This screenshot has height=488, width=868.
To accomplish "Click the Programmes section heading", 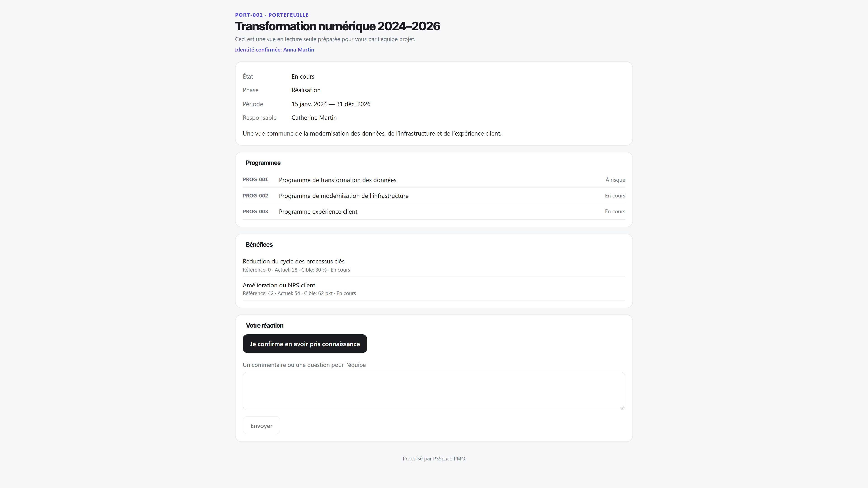I will point(263,163).
